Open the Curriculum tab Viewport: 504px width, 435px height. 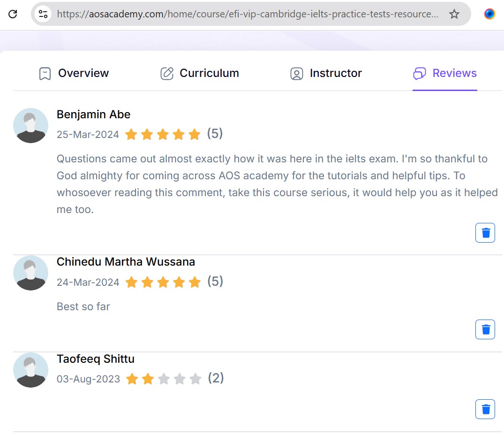200,73
